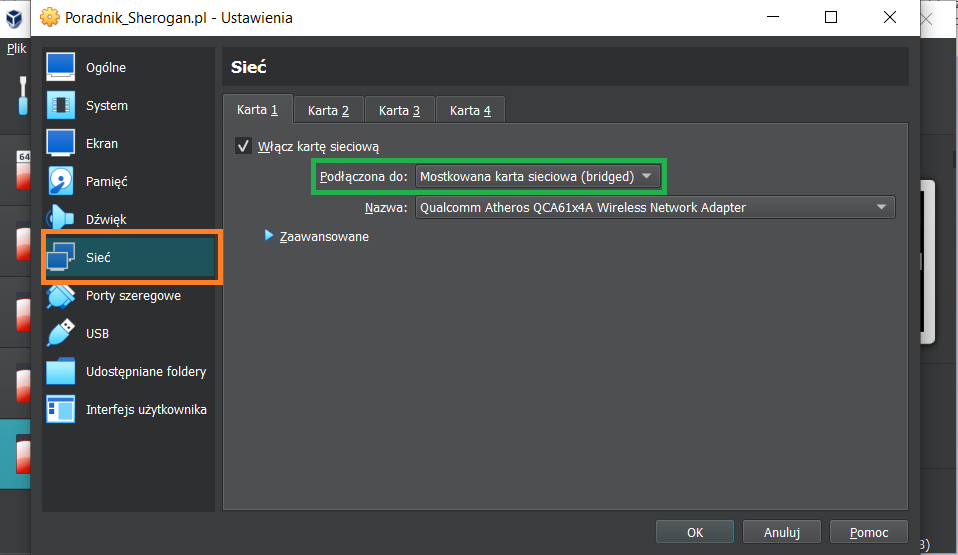Open Dźwięk speaker icon
Screen dimensions: 958x555
pos(61,219)
